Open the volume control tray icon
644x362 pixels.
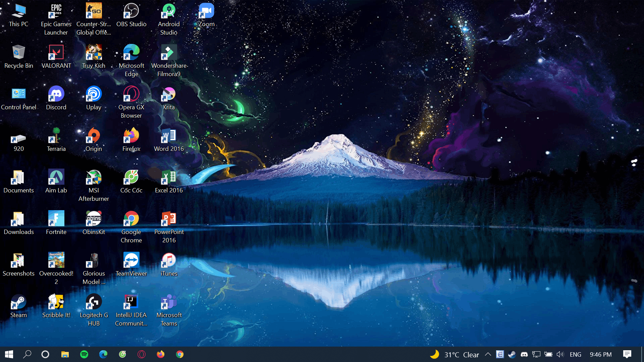pos(560,354)
